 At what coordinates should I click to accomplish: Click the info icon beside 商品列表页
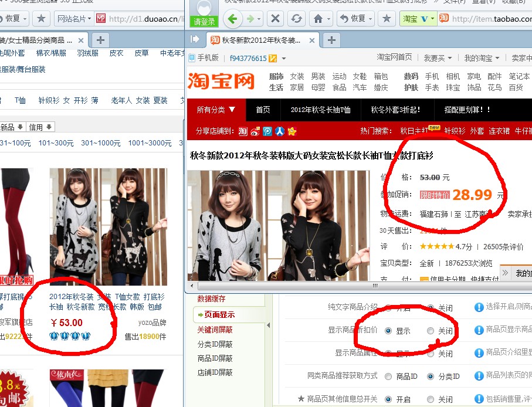point(479,376)
